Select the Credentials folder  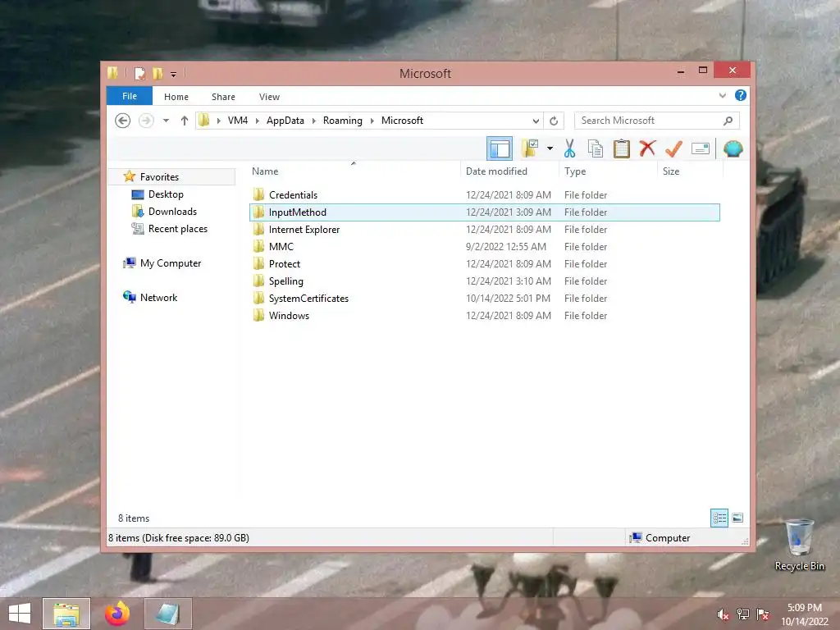[484, 195]
